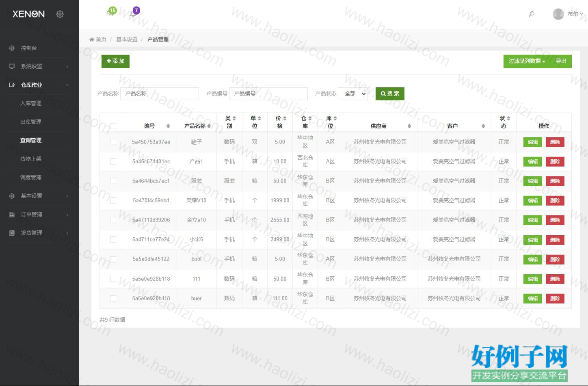The image size is (588, 386).
Task: Click the 导出 export button
Action: [x=561, y=61]
